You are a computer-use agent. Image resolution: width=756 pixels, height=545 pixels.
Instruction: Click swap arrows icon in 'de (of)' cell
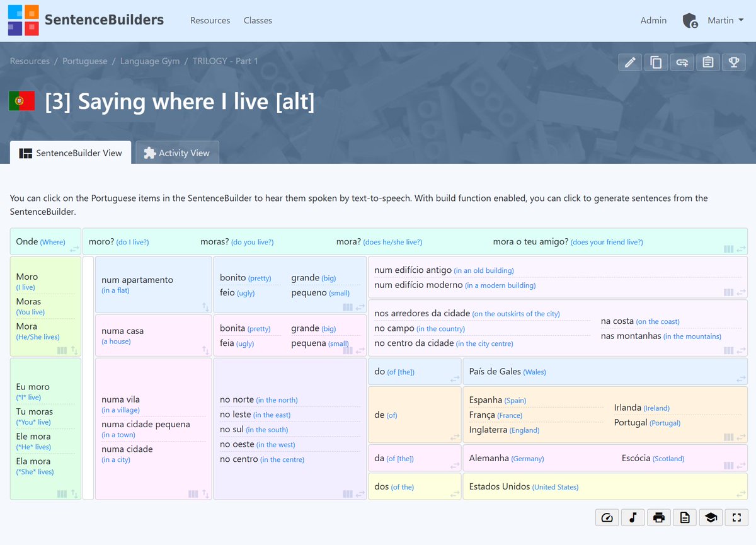(x=455, y=437)
